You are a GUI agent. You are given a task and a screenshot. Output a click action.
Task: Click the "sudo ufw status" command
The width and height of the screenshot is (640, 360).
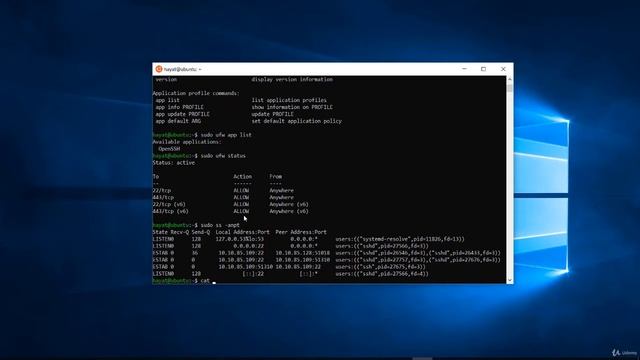pyautogui.click(x=223, y=156)
